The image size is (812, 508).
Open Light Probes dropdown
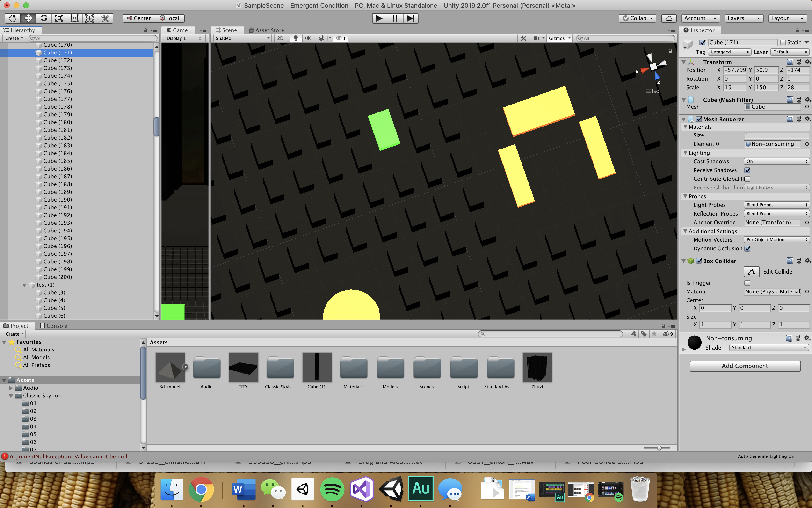(x=777, y=205)
